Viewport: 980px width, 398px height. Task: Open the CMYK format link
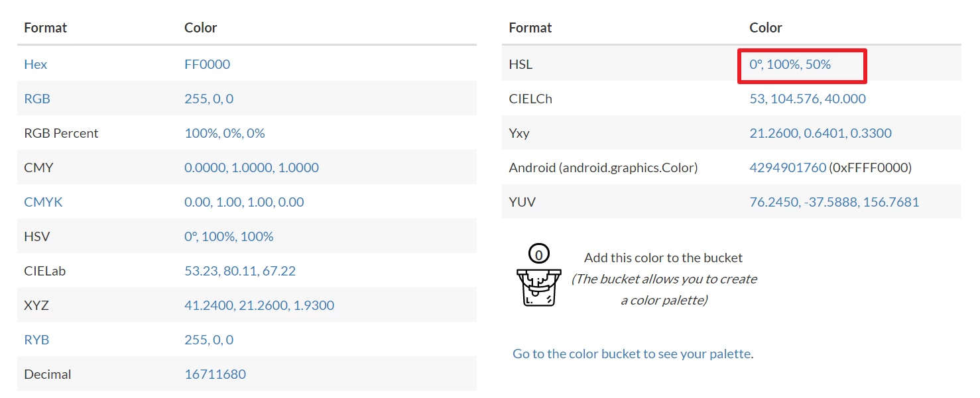click(x=43, y=202)
